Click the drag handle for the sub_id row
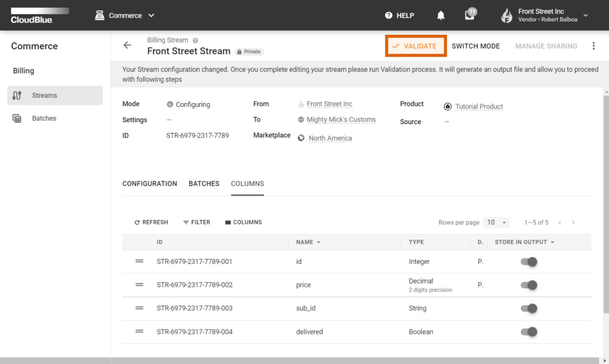The image size is (609, 364). coord(139,308)
